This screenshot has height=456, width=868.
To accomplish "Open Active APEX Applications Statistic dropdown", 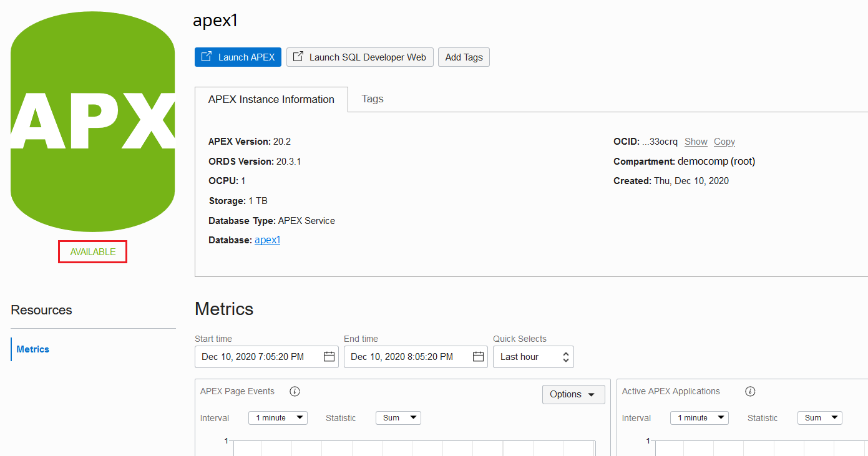I will (x=819, y=418).
